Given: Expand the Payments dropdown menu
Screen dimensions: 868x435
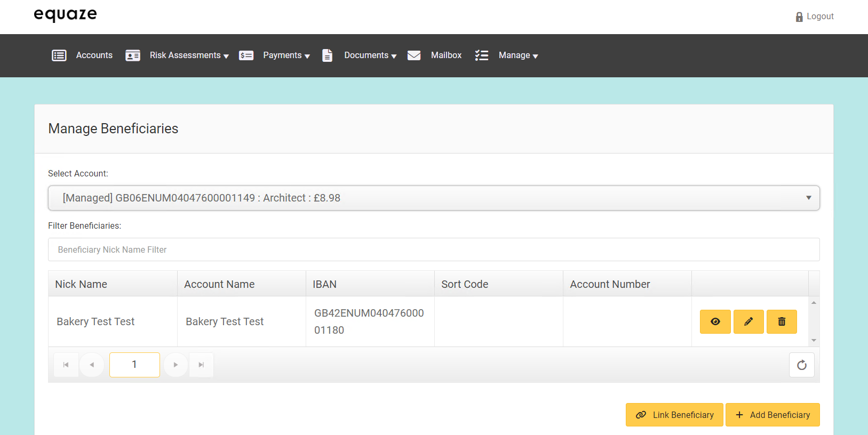Looking at the screenshot, I should tap(286, 55).
